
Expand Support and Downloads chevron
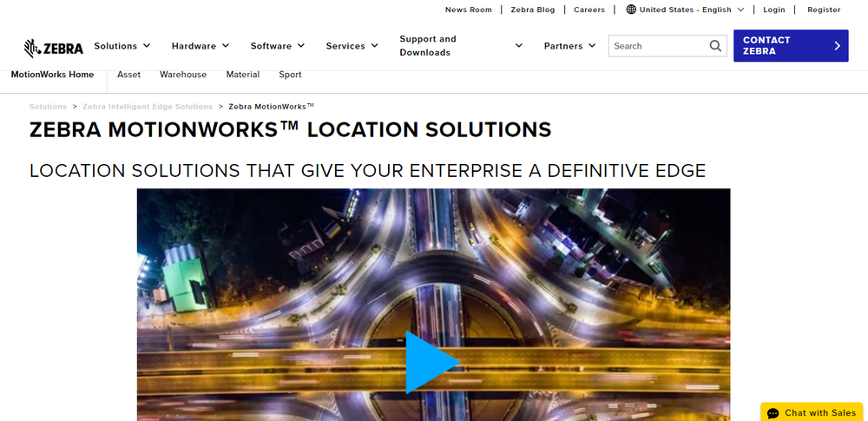(x=519, y=45)
